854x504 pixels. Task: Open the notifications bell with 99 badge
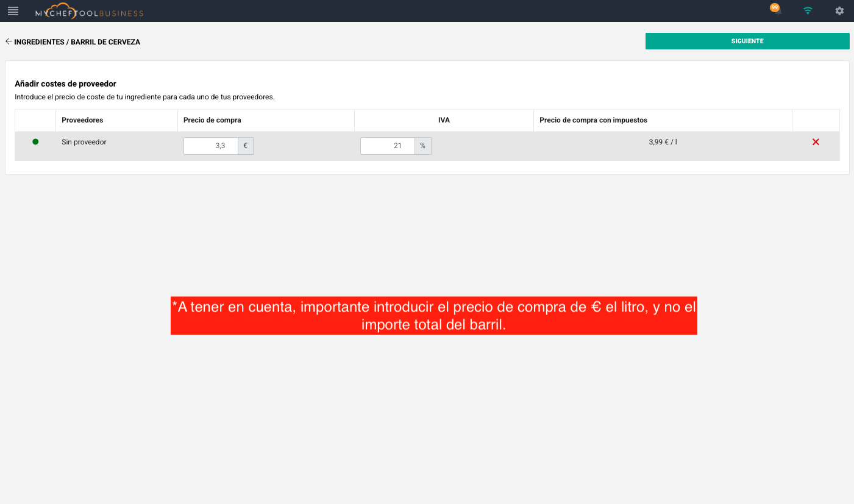[776, 10]
